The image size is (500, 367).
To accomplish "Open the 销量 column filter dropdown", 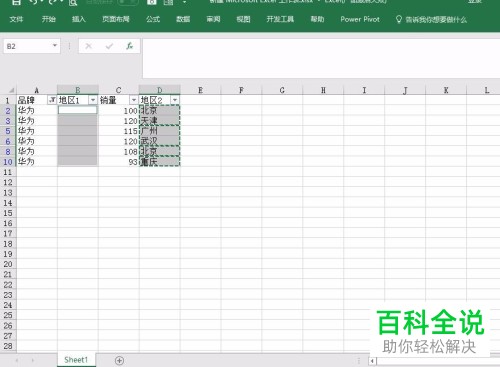I will click(x=134, y=100).
